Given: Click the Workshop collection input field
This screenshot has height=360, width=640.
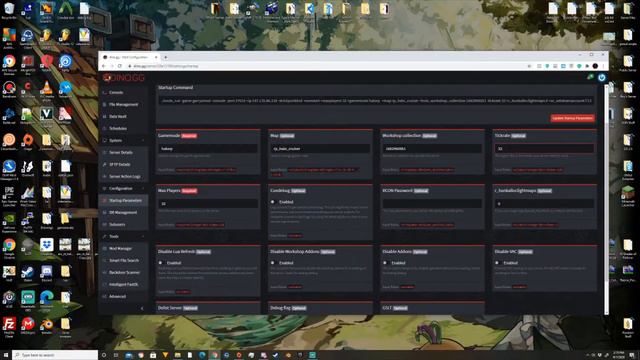Looking at the screenshot, I should (432, 149).
